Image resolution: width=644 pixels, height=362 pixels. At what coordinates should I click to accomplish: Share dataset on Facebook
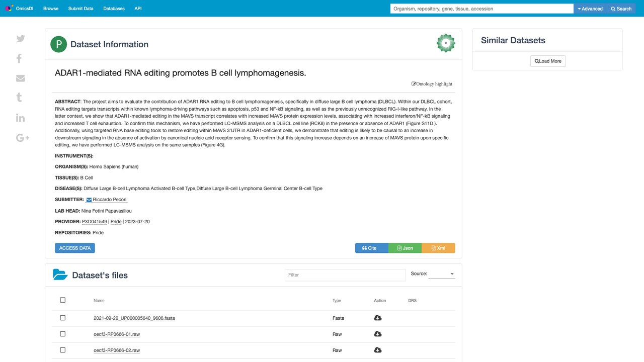pyautogui.click(x=19, y=58)
